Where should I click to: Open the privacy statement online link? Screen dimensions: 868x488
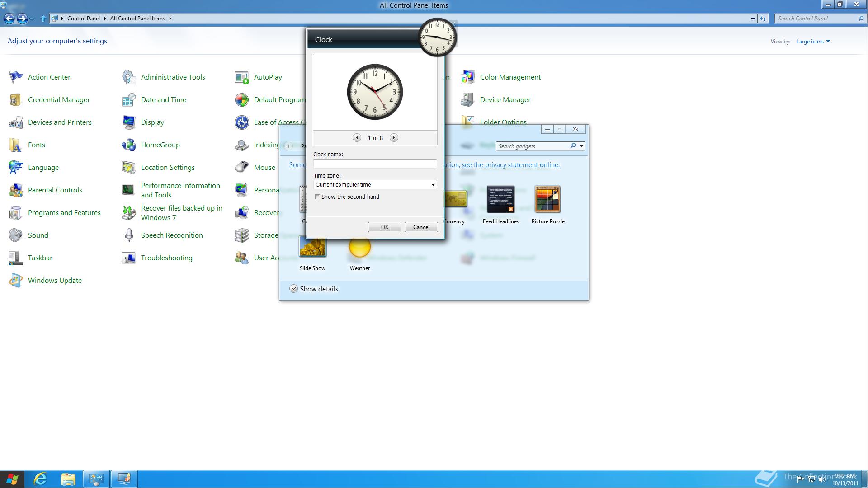point(522,165)
